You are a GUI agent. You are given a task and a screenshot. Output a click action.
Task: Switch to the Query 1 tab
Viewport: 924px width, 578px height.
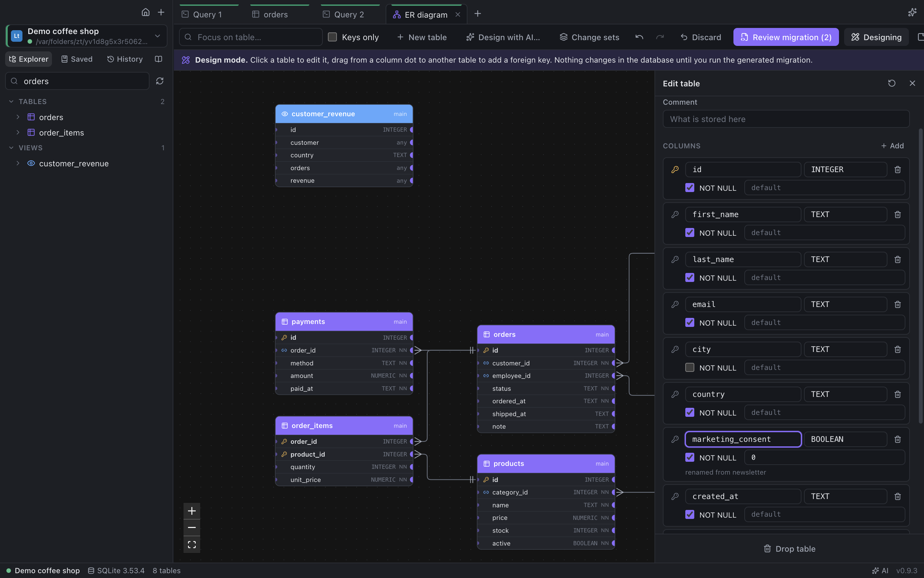click(208, 14)
